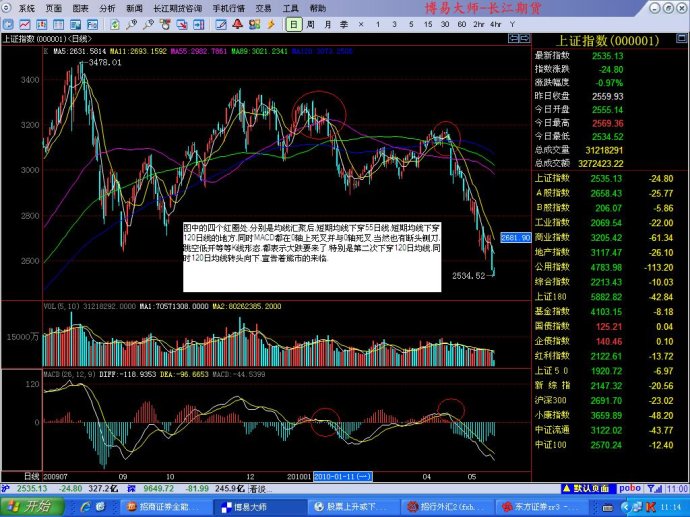Open the 图表 menu

pos(81,8)
